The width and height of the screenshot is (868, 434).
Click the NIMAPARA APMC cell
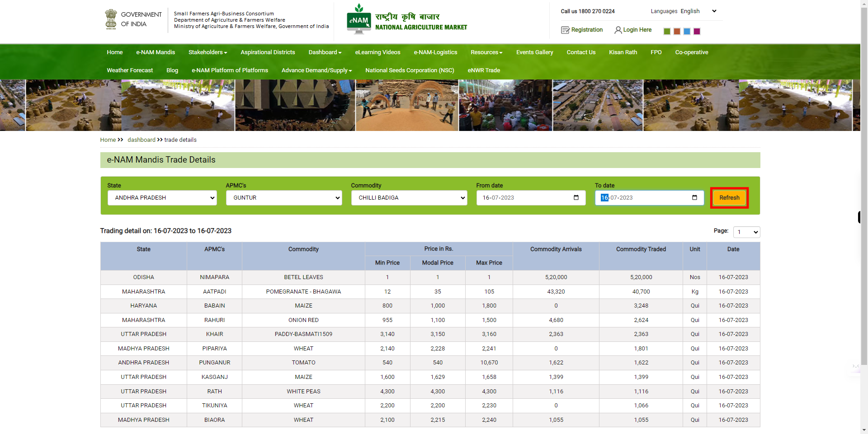pyautogui.click(x=214, y=277)
